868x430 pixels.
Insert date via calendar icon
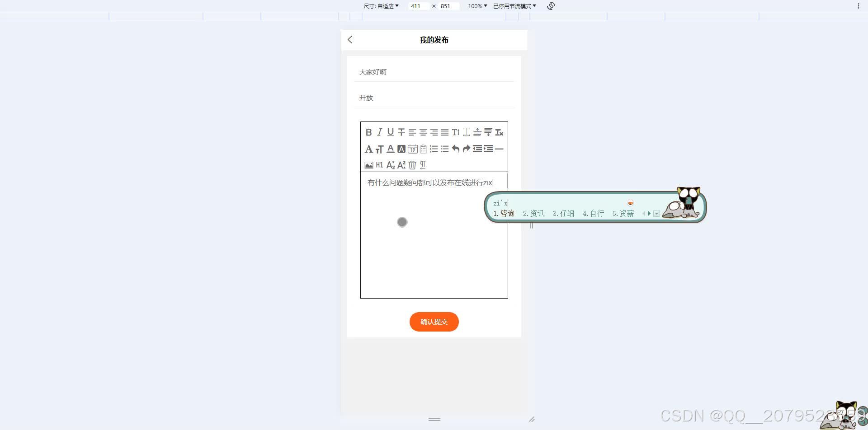(x=412, y=149)
